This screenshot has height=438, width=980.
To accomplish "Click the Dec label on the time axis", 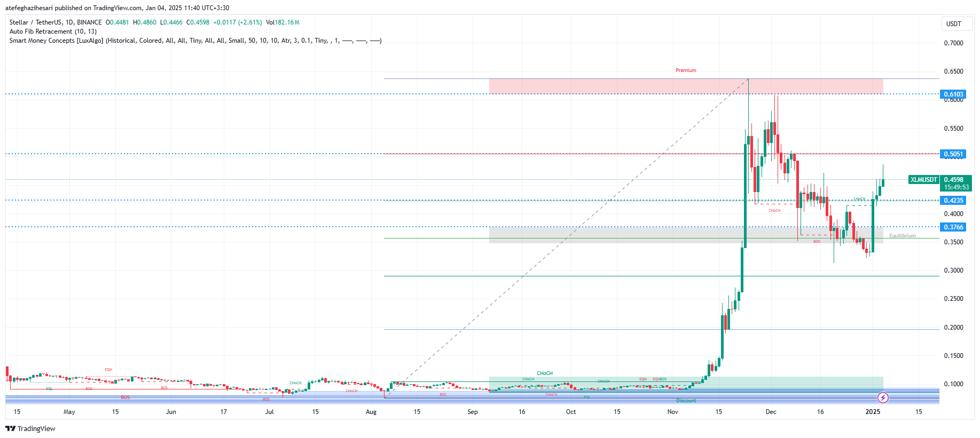I will (771, 412).
